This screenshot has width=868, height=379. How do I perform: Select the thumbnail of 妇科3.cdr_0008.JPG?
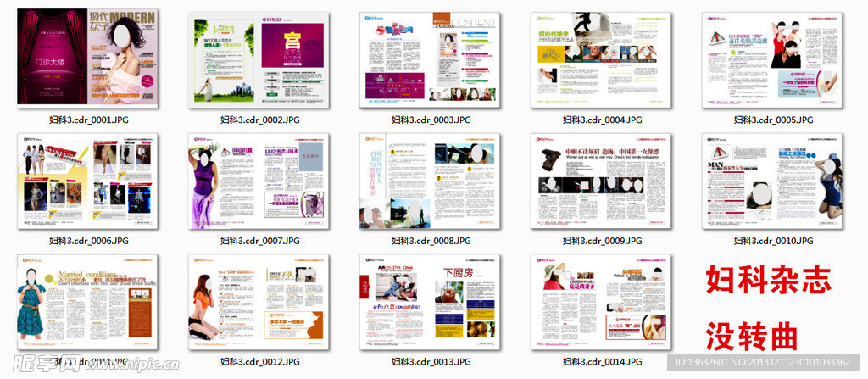point(430,181)
